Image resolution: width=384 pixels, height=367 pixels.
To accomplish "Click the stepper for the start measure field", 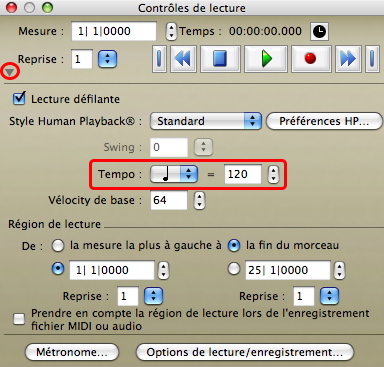I will click(x=163, y=270).
